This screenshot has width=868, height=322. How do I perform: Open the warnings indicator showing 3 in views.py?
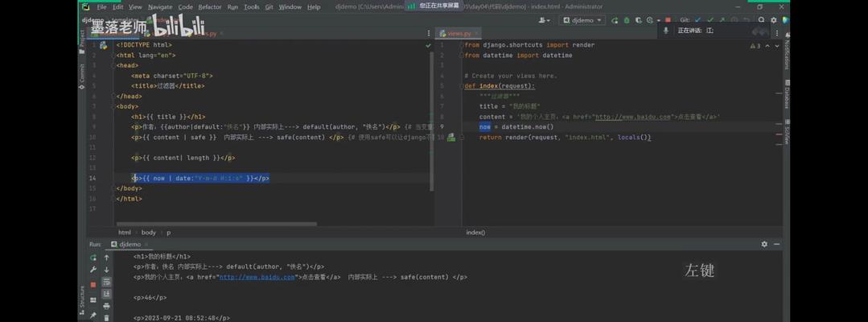(x=755, y=46)
